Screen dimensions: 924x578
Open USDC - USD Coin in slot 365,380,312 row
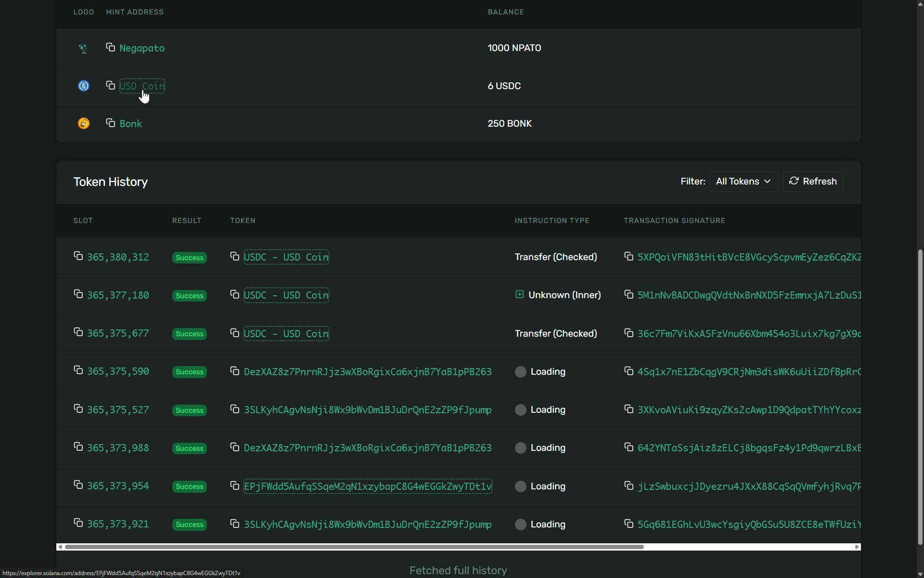pyautogui.click(x=286, y=257)
